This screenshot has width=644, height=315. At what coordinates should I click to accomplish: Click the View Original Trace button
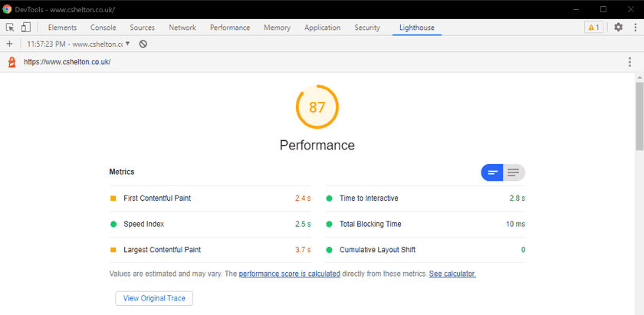154,298
